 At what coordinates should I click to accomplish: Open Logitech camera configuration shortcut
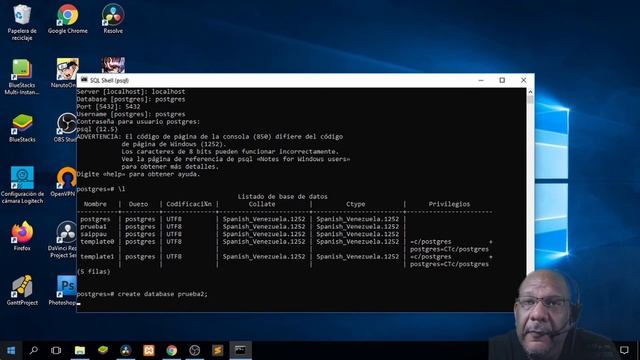pyautogui.click(x=22, y=185)
